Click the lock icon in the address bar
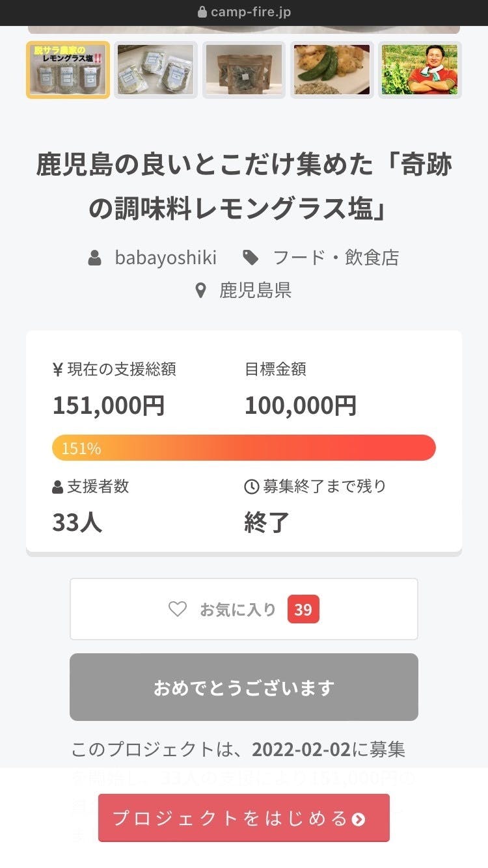 coord(202,12)
